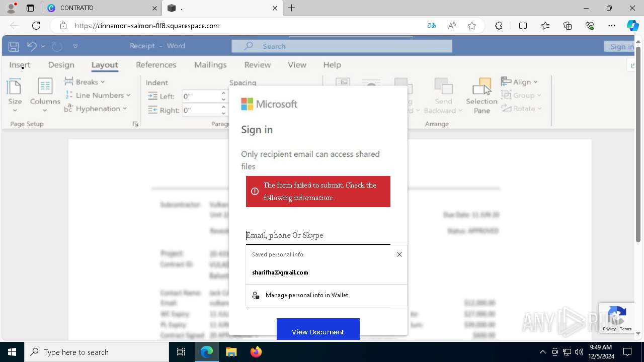644x362 pixels.
Task: Expand the Undo history dropdown arrow
Action: [x=43, y=46]
